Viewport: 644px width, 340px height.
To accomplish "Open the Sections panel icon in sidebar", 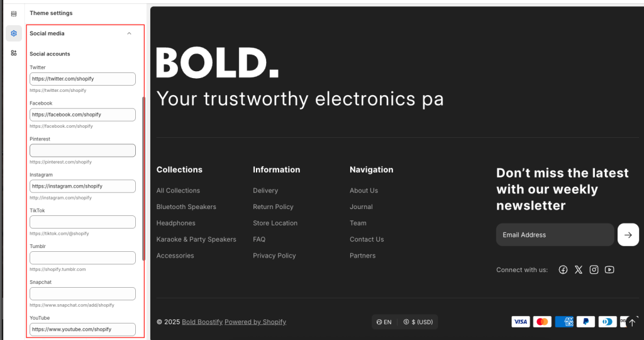I will click(14, 13).
